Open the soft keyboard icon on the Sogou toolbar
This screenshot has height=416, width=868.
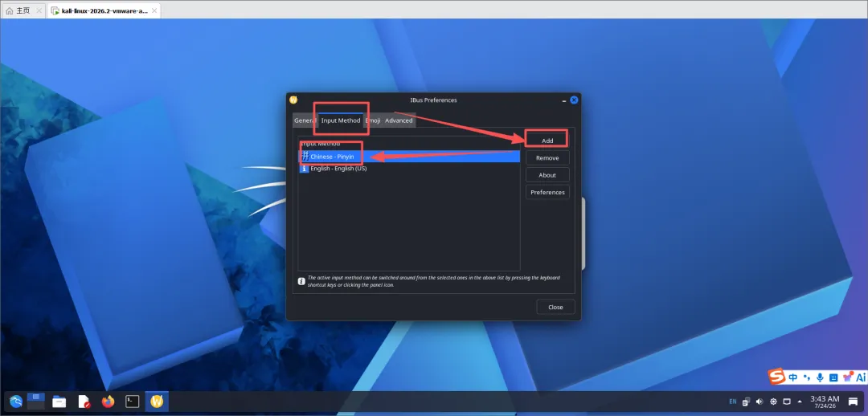coord(833,377)
